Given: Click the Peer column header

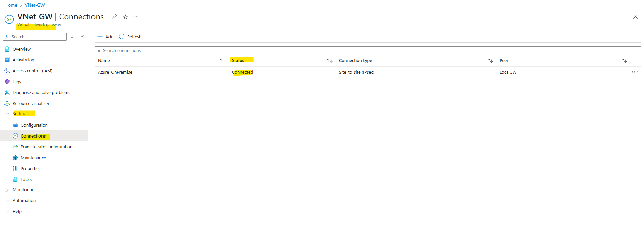Looking at the screenshot, I should (x=504, y=61).
